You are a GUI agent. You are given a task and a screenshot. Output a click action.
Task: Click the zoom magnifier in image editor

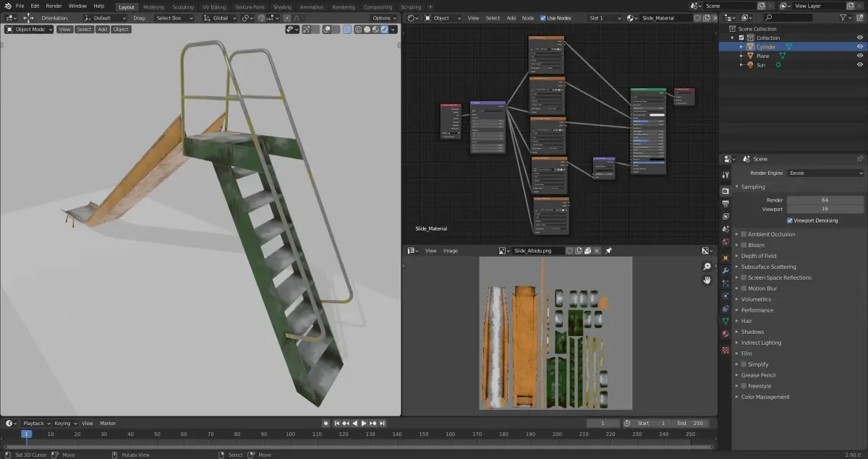pos(707,267)
